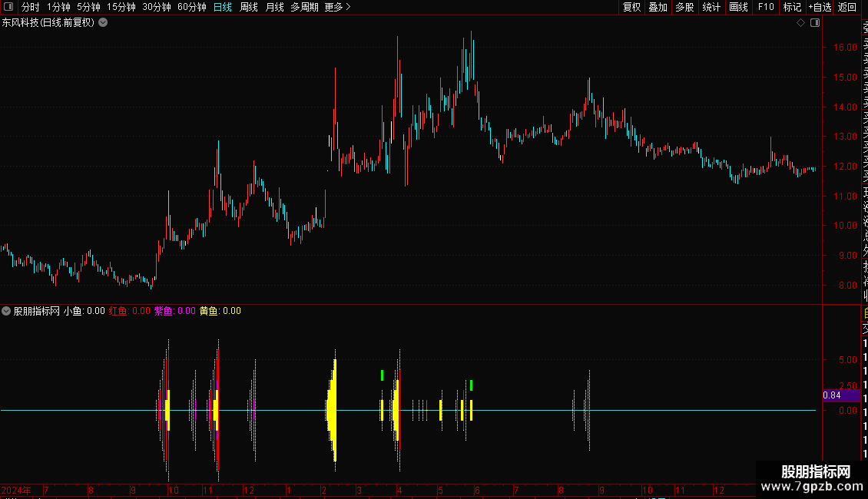Screen dimensions: 868x499
Task: Click the diamond icon in chart corner
Action: [800, 23]
